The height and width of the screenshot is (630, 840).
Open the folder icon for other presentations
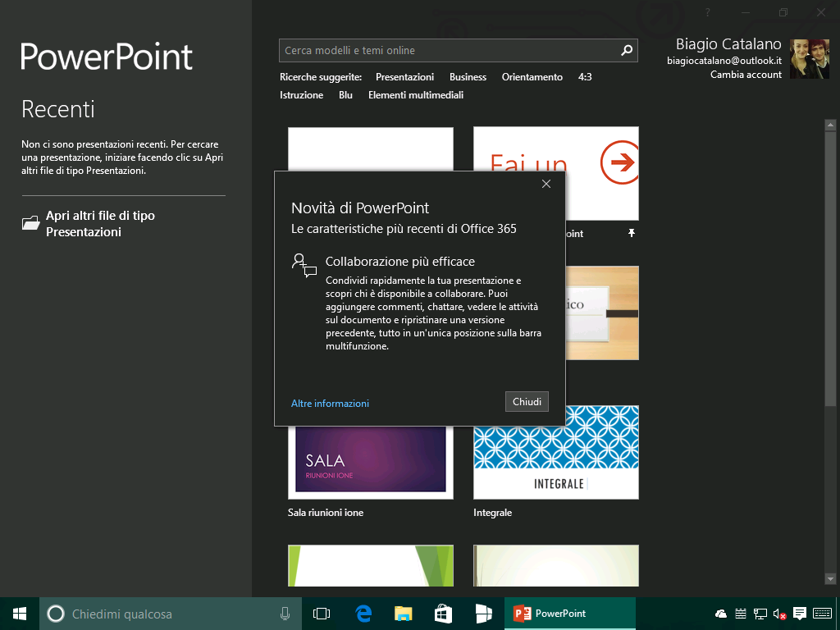coord(30,223)
